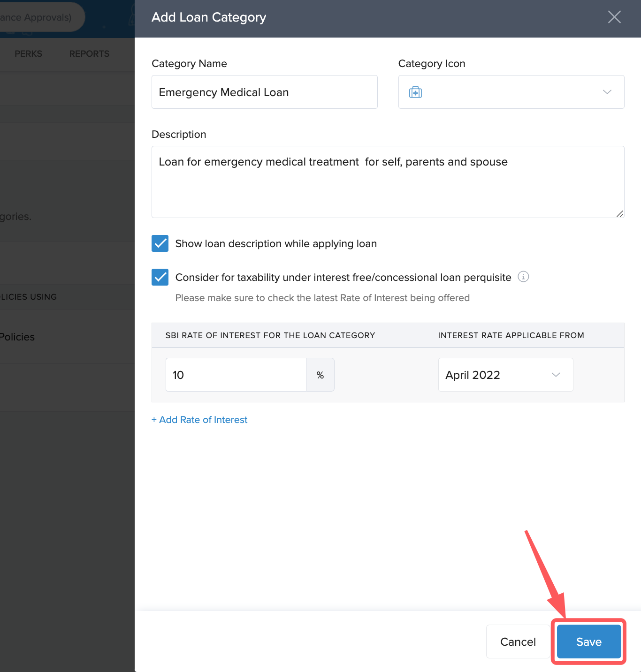Click the medical kit category icon
Screen dimensions: 641x672
(415, 92)
